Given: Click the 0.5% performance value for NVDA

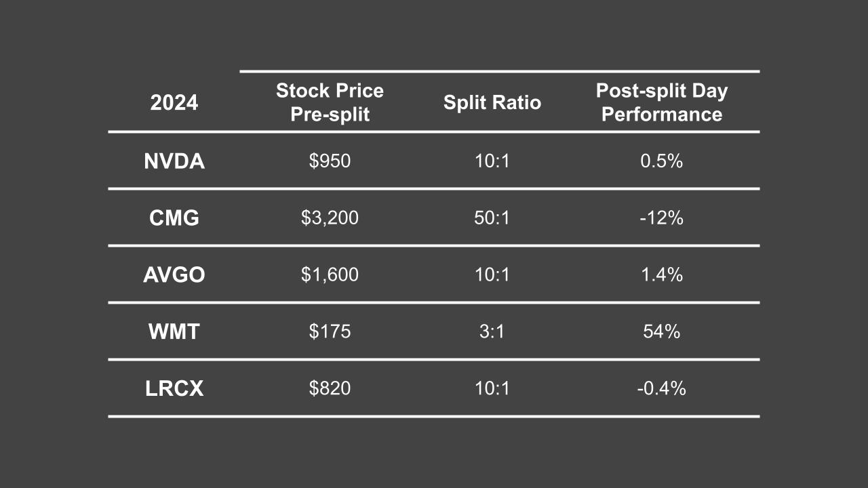Looking at the screenshot, I should pos(661,161).
